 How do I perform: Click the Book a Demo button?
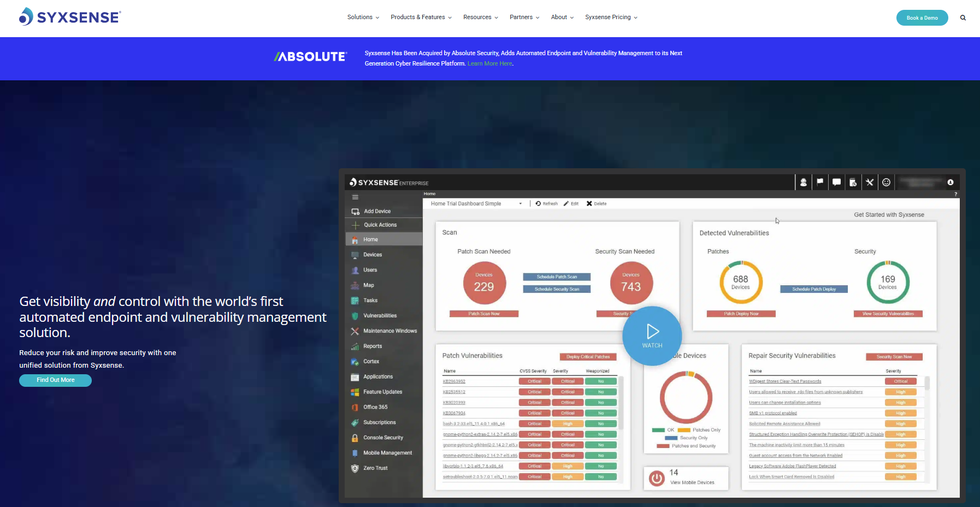click(922, 17)
